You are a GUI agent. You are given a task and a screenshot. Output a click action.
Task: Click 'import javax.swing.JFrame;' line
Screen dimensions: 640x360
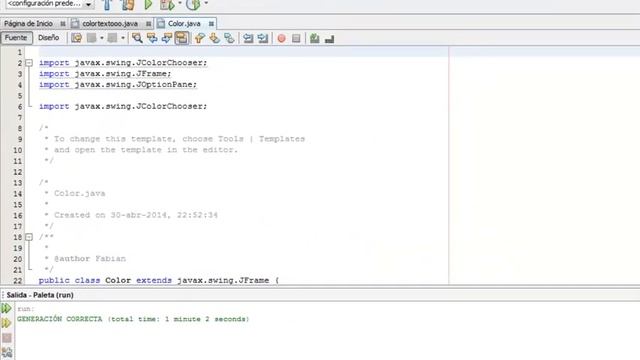tap(105, 74)
